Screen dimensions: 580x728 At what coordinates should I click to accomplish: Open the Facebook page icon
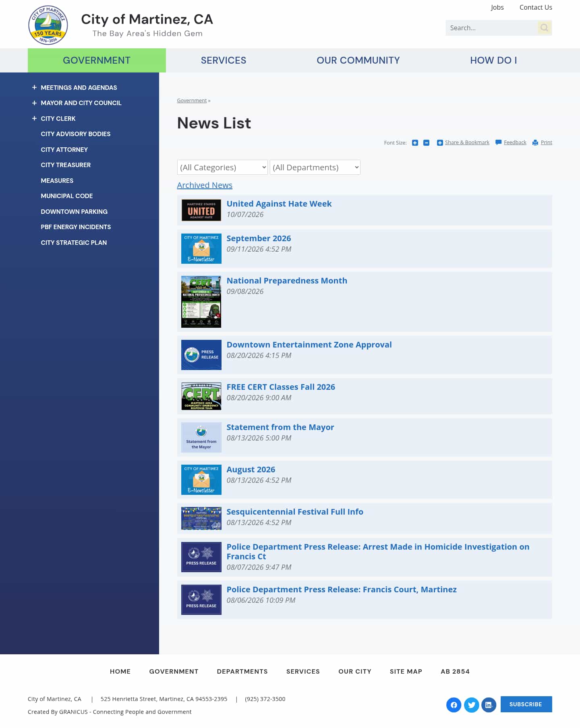454,705
